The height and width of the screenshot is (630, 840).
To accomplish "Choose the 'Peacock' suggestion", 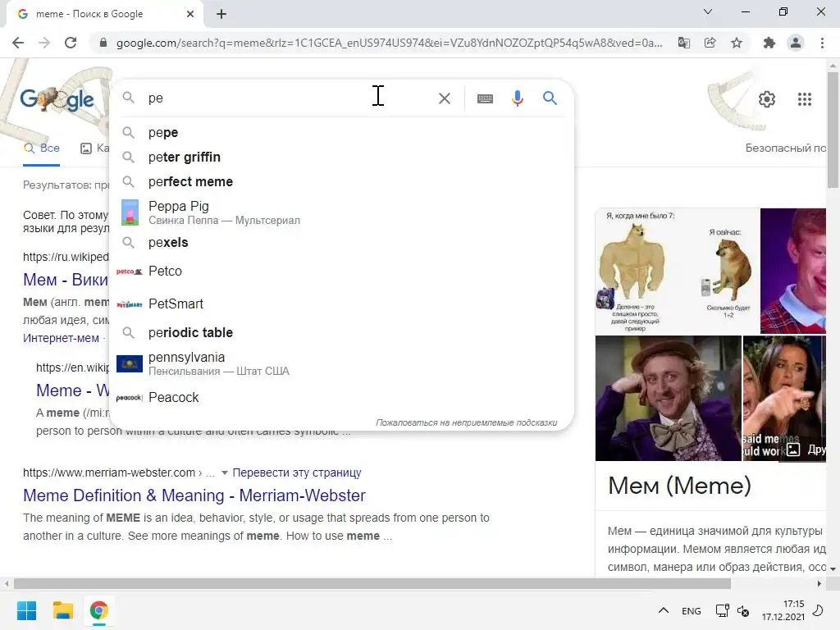I will [x=341, y=398].
